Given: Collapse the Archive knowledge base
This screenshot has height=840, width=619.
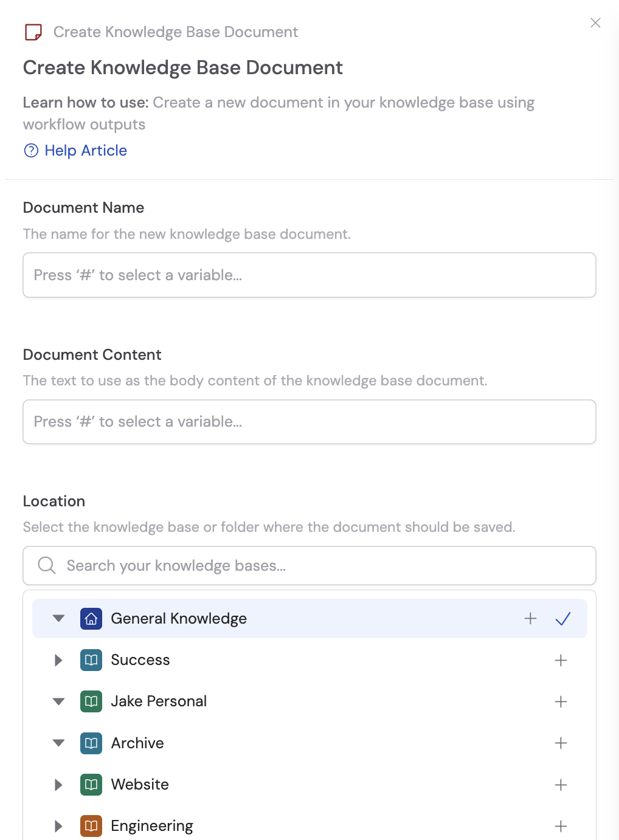Looking at the screenshot, I should point(58,743).
